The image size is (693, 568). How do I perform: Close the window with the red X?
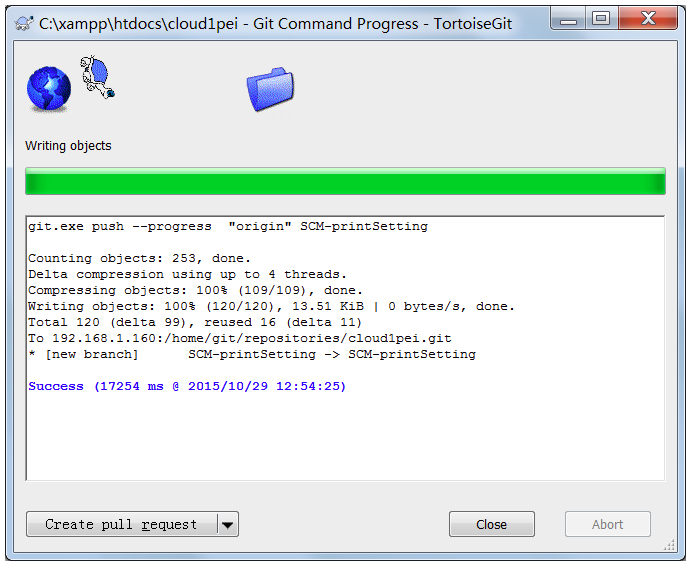point(645,19)
